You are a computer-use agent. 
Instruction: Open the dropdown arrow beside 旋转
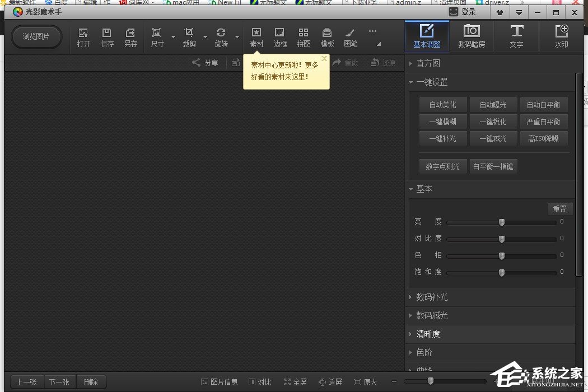pyautogui.click(x=237, y=38)
